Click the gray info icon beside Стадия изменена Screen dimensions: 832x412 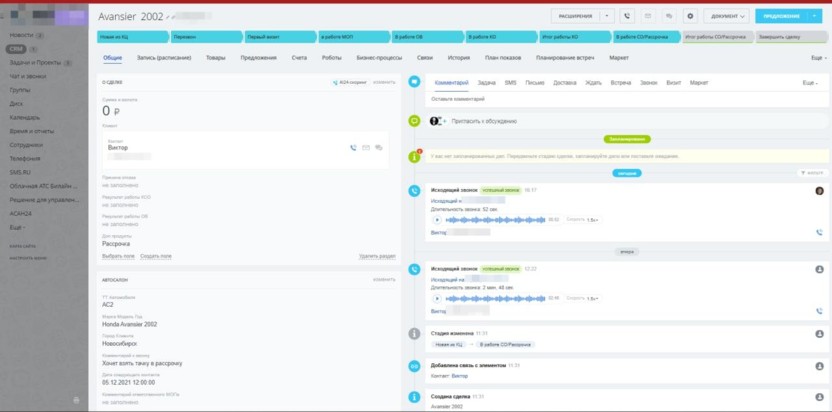(414, 334)
